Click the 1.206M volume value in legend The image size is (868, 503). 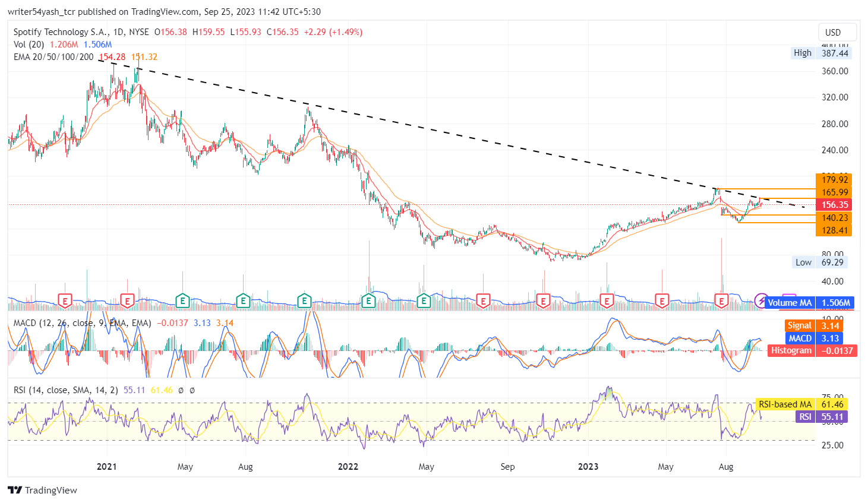(64, 45)
